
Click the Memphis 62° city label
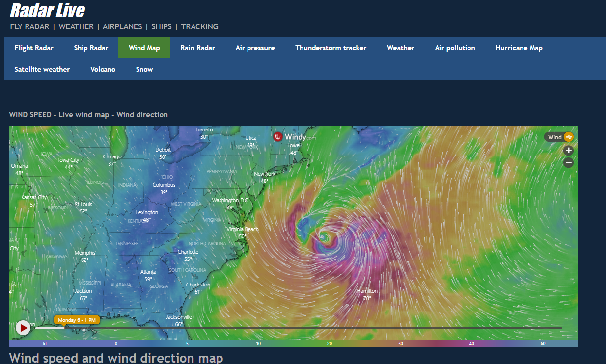(x=85, y=256)
